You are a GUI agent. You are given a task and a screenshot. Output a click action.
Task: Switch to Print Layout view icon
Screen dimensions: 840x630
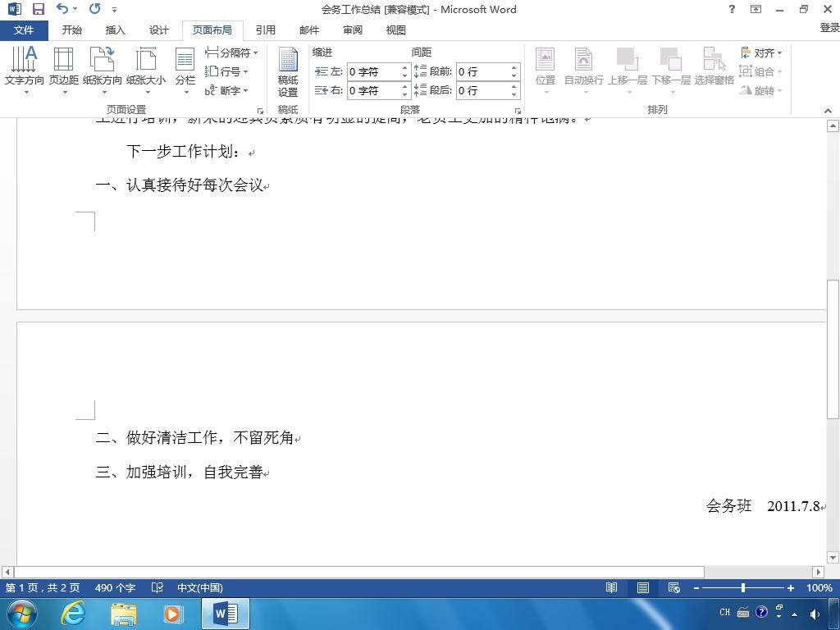[x=643, y=587]
